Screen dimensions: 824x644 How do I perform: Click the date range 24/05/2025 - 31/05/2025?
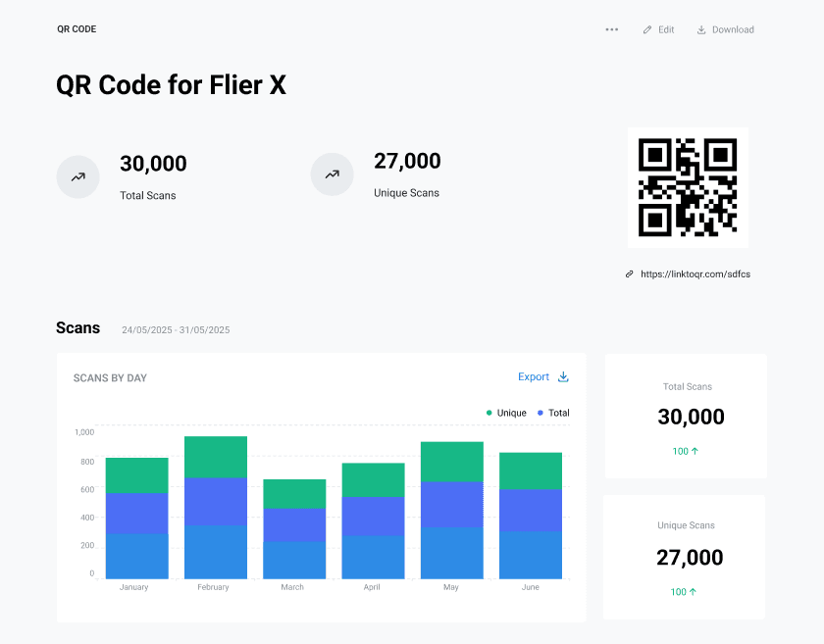click(x=176, y=330)
